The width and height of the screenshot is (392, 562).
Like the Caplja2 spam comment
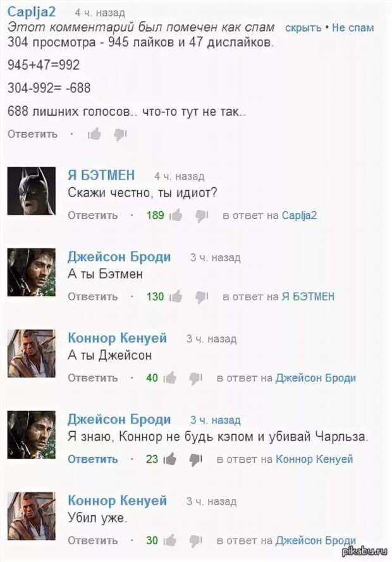click(x=95, y=135)
